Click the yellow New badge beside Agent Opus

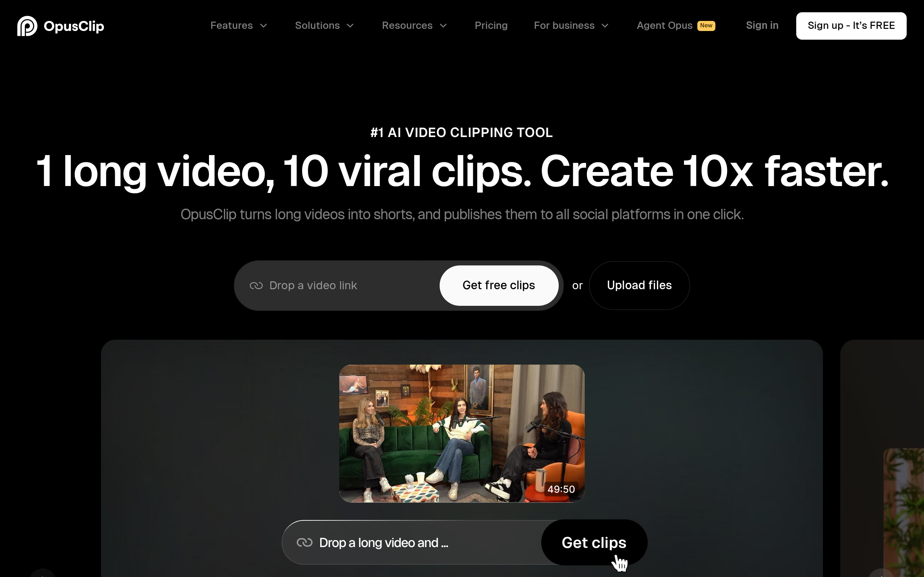coord(707,26)
